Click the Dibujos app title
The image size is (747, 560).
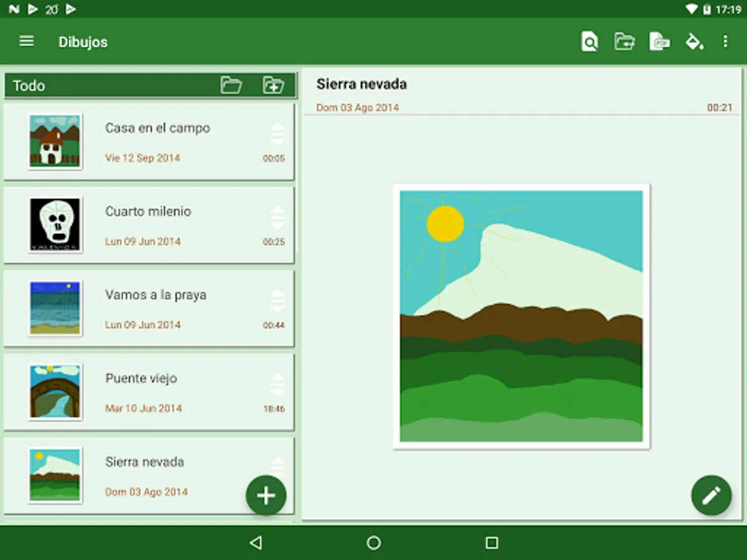coord(83,42)
